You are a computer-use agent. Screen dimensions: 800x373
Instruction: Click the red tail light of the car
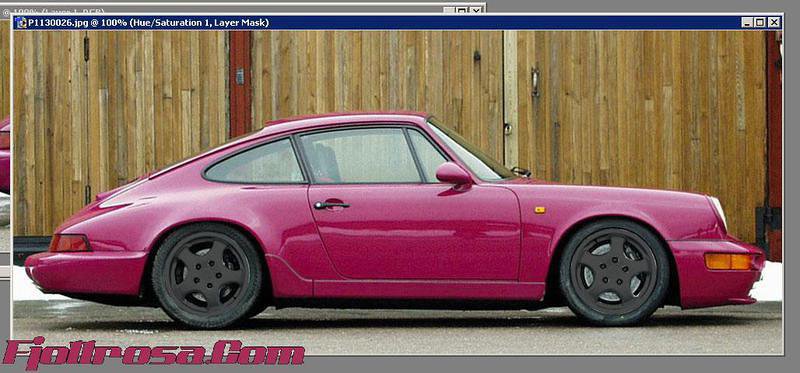(70, 243)
